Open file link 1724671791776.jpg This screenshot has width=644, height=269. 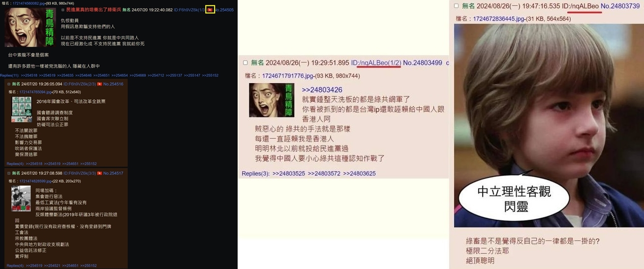(288, 76)
